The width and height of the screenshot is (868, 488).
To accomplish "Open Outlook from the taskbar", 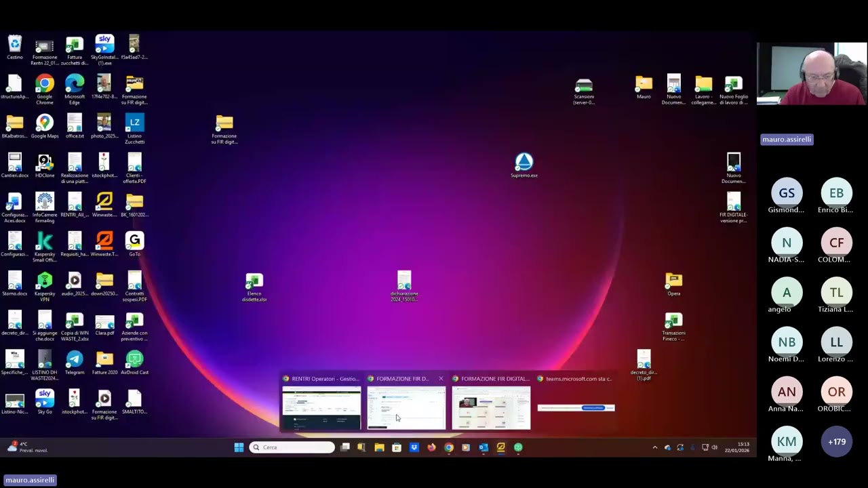I will (484, 447).
